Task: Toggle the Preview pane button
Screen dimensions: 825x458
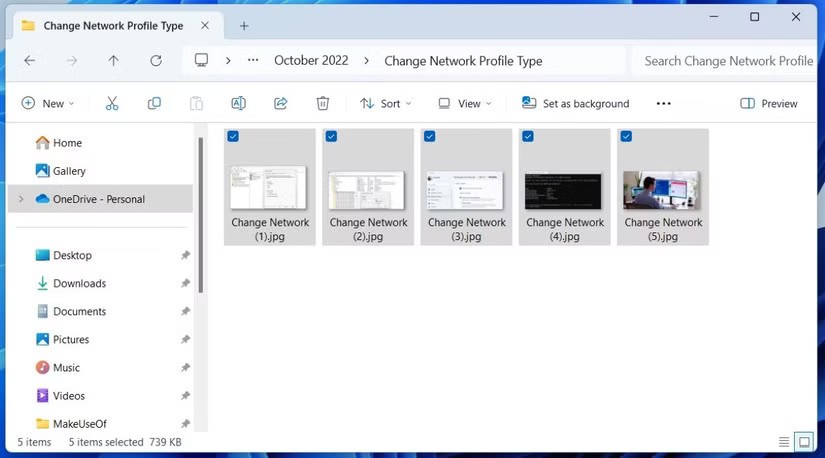Action: 769,103
